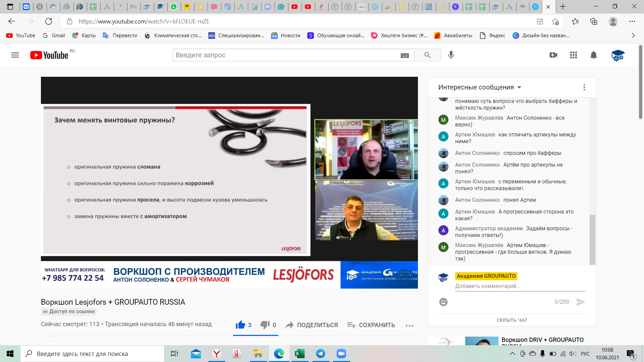Screen dimensions: 644x362
Task: Open browser settings and more menu
Action: click(632, 21)
